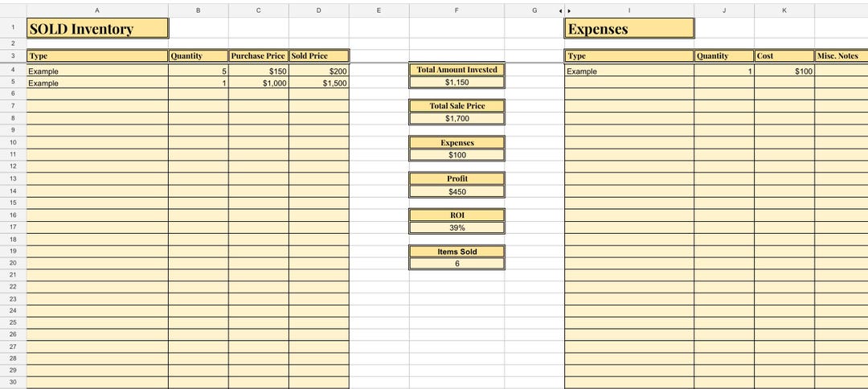The height and width of the screenshot is (389, 868).
Task: Select row 17 header
Action: [x=13, y=227]
